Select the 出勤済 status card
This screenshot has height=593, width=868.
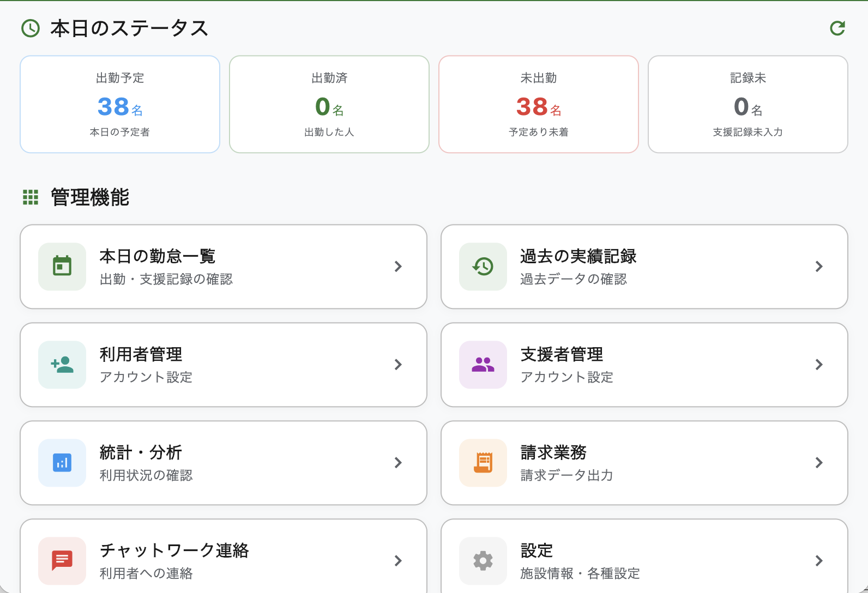pyautogui.click(x=329, y=104)
